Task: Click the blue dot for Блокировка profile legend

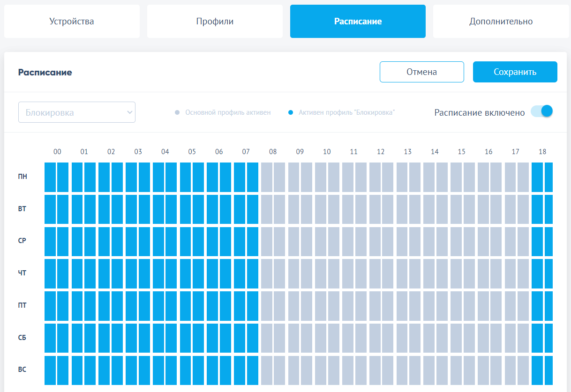Action: [x=291, y=113]
